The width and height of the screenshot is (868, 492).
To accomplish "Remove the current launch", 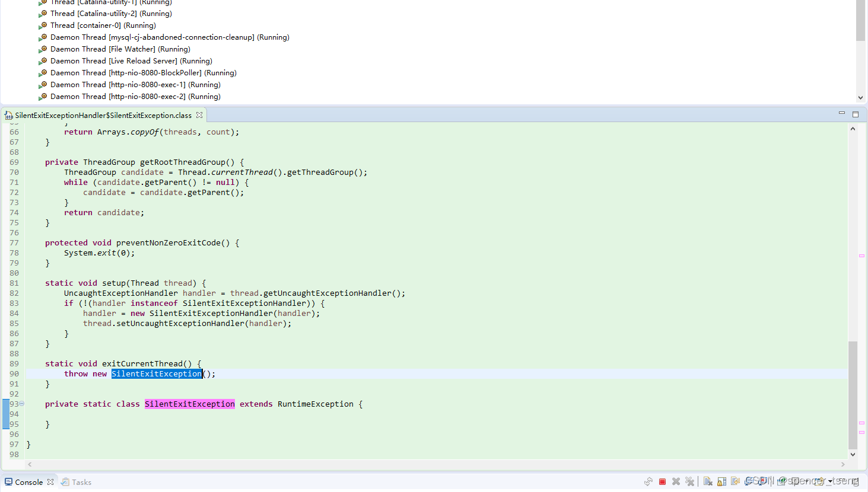I will click(x=676, y=481).
